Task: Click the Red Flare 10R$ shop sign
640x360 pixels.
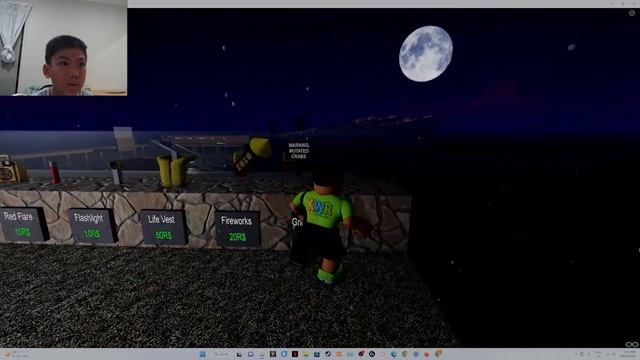Action: click(x=23, y=224)
